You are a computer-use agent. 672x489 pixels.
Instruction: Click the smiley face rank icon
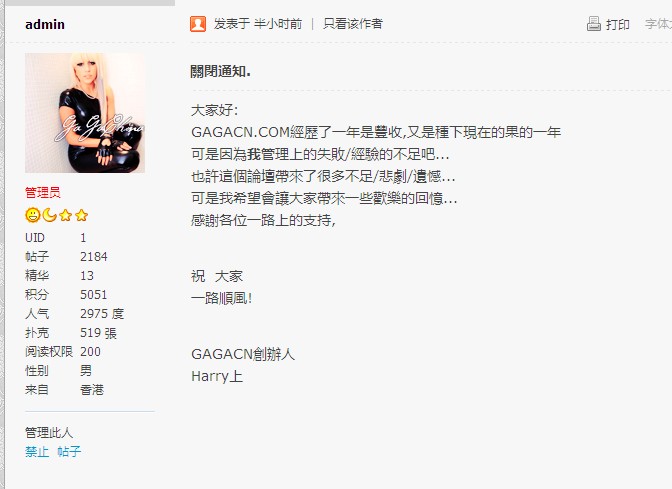(x=33, y=215)
